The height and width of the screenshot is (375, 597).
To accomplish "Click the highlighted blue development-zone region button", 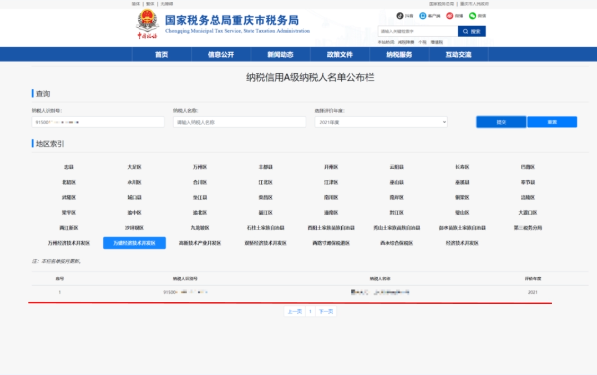I will point(134,243).
